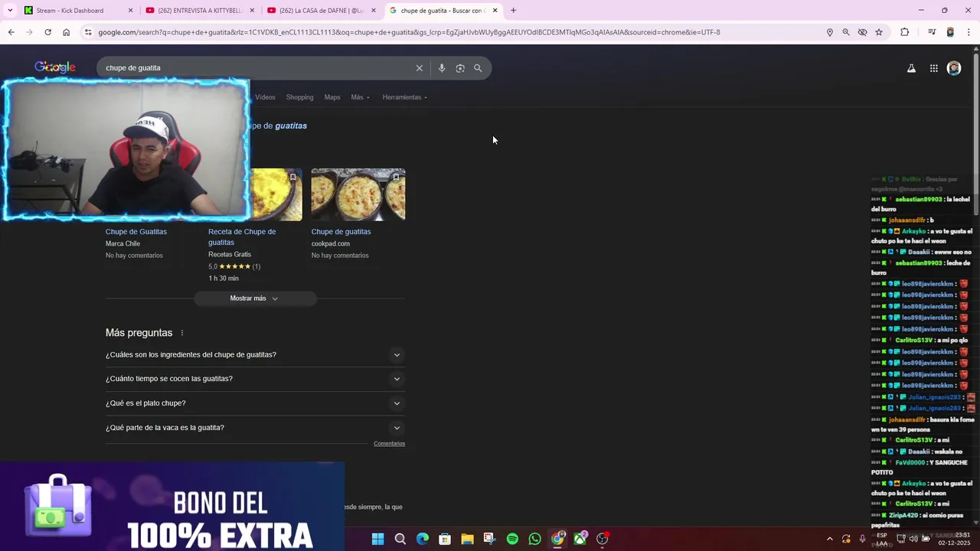Bookmark this page with the star
This screenshot has height=551, width=980.
(x=879, y=32)
